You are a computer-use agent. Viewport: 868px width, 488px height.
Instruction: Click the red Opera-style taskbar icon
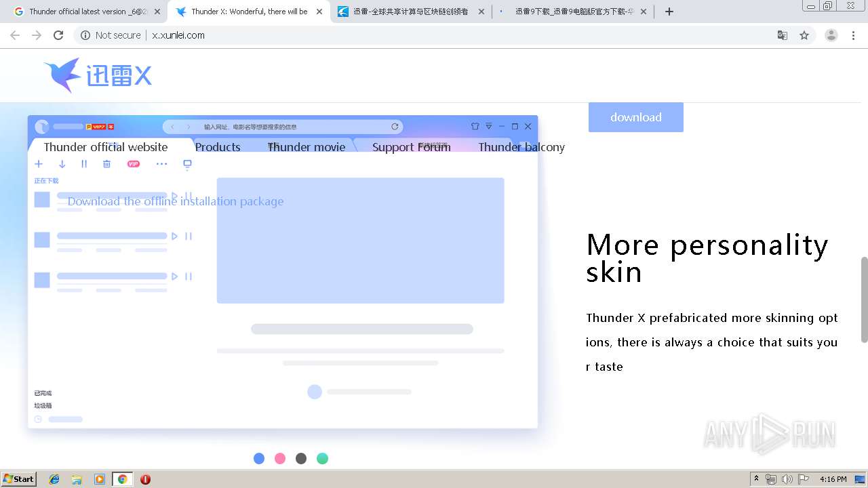[145, 479]
